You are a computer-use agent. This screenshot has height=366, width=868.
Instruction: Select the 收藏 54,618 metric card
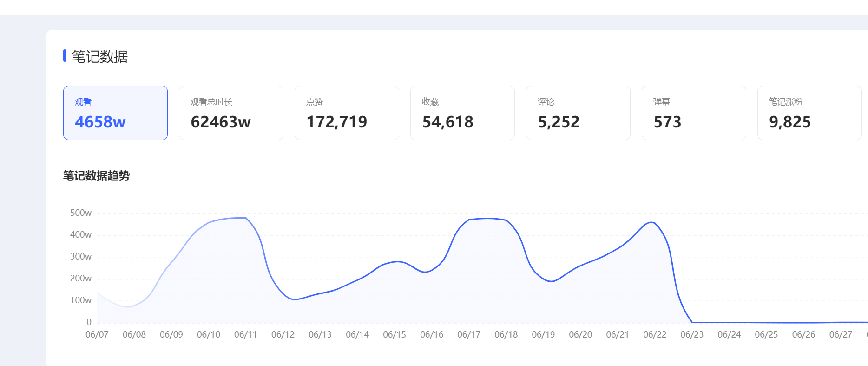point(462,113)
